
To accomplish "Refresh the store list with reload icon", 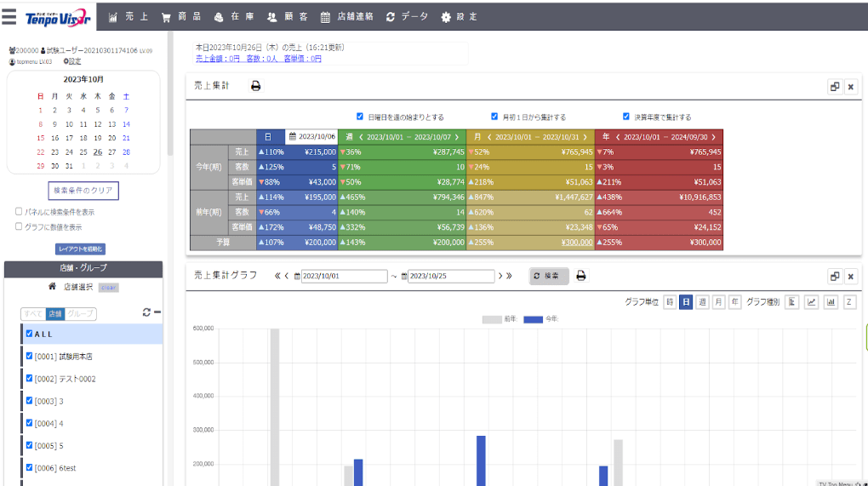I will [x=146, y=313].
